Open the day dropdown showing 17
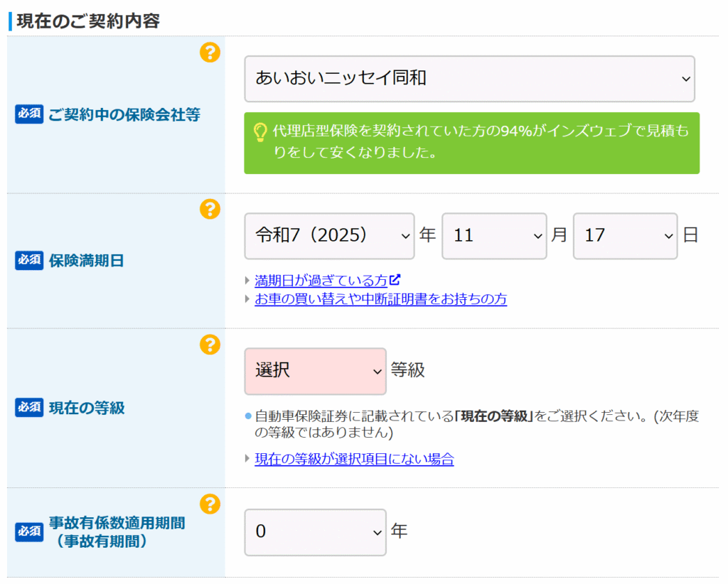The image size is (728, 584). click(625, 236)
